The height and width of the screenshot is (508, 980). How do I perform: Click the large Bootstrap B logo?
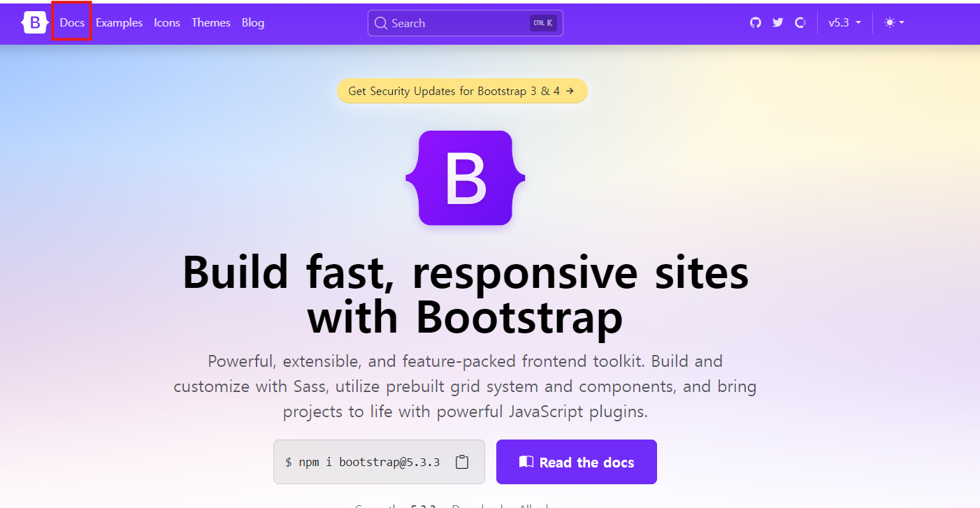466,178
